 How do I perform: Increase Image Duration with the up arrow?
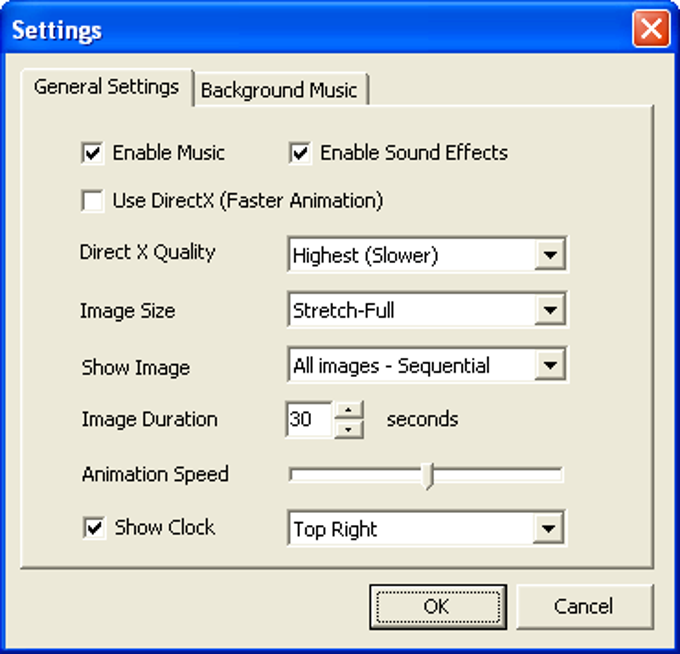click(348, 410)
